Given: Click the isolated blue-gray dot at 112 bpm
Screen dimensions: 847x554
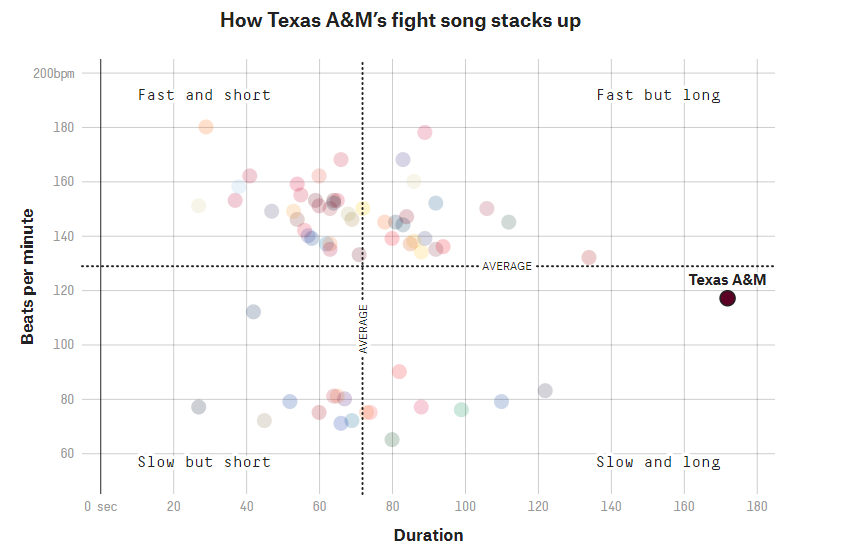Looking at the screenshot, I should tap(253, 312).
